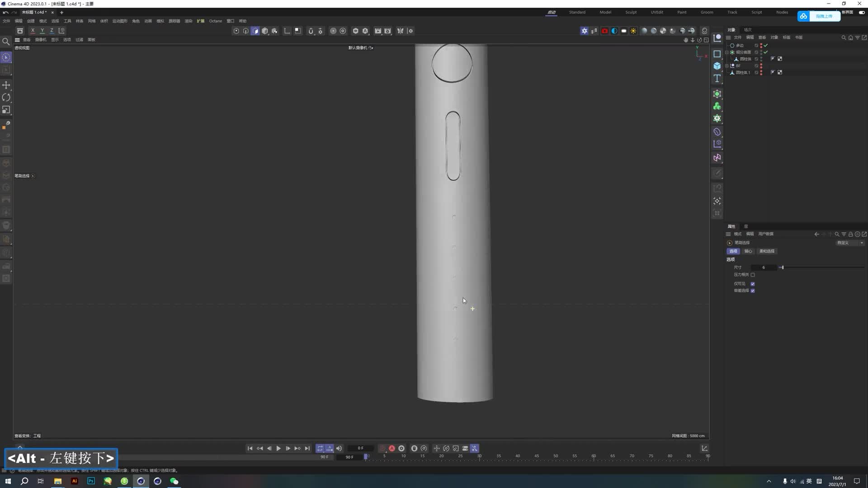
Task: Toggle coordinate system world/object icon
Action: coord(61,31)
